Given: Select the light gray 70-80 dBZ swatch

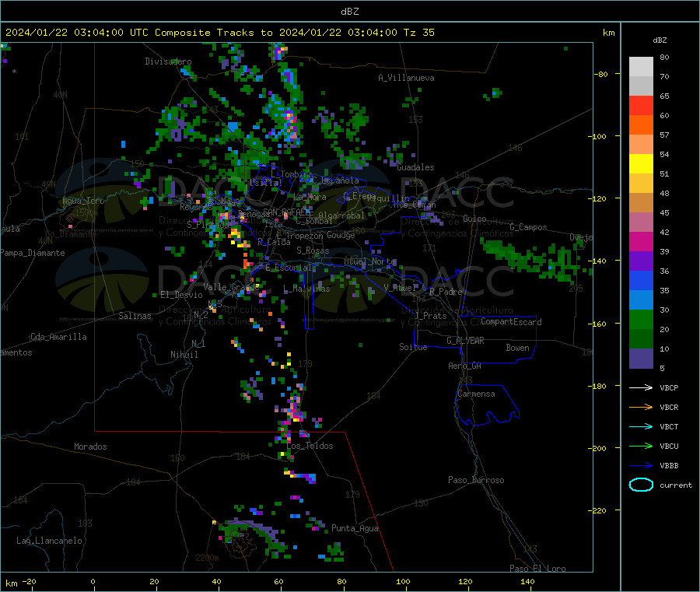Looking at the screenshot, I should 641,67.
